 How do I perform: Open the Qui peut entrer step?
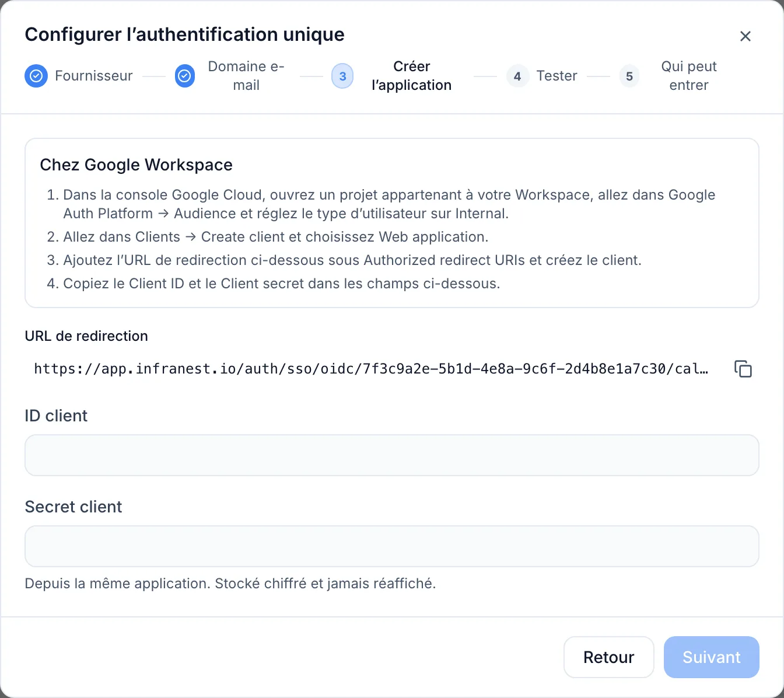pos(689,76)
